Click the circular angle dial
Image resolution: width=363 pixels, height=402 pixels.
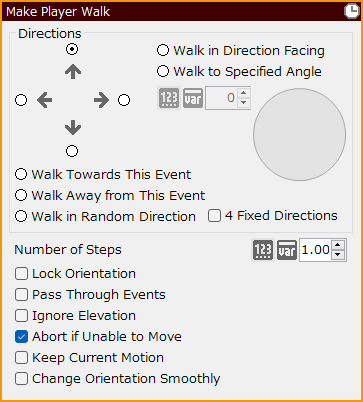click(299, 135)
